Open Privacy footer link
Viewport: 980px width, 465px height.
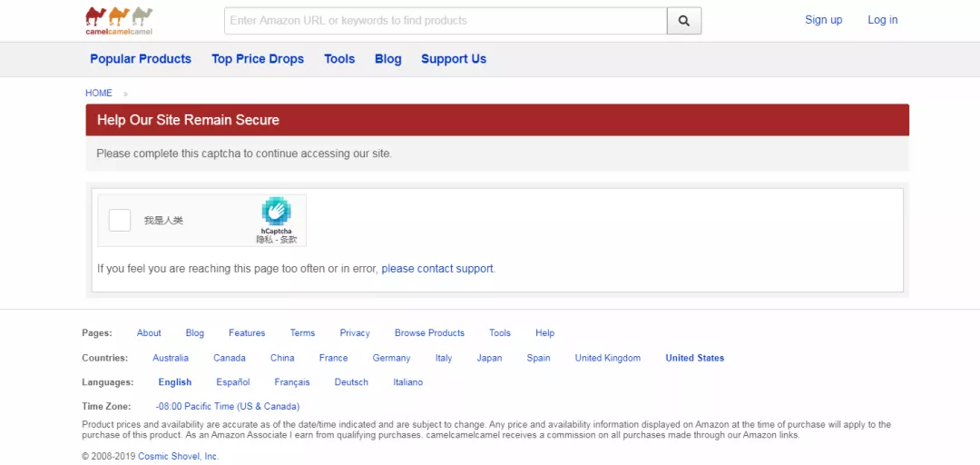tap(355, 333)
